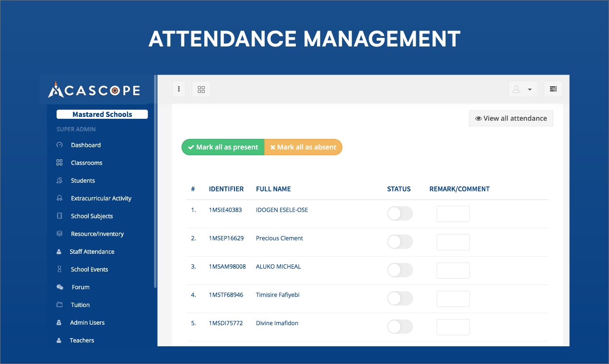
Task: Click the list panel icon at top right
Action: [553, 89]
